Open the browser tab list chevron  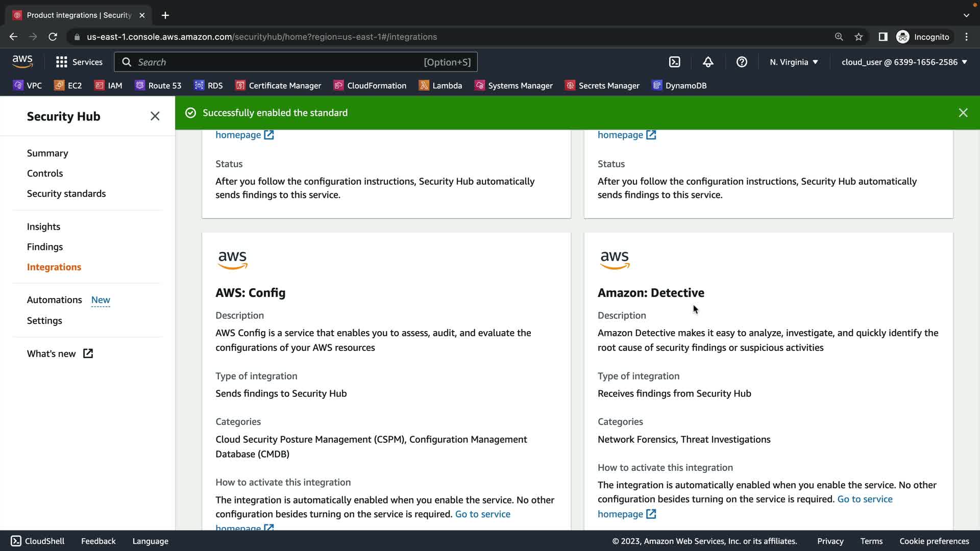tap(966, 15)
